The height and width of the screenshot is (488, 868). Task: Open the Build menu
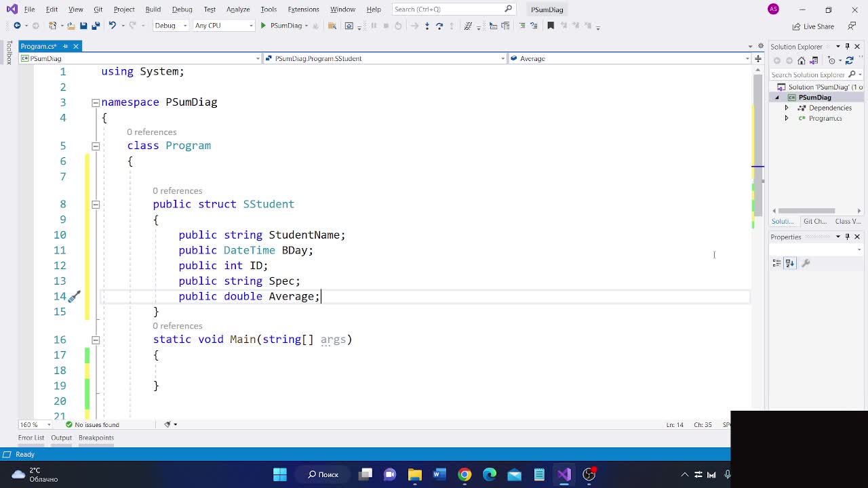[x=153, y=9]
